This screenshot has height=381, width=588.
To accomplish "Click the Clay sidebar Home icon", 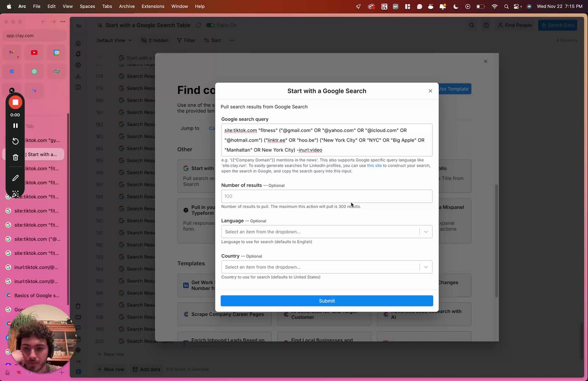I will tap(78, 43).
